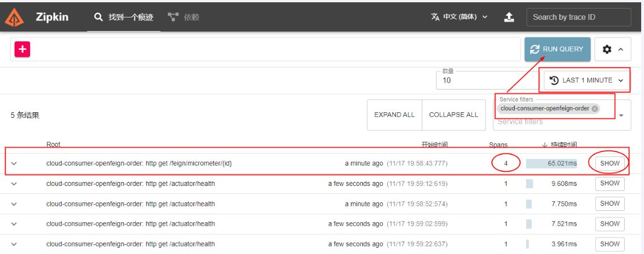Show the 7.750ms trace
This screenshot has height=254, width=644.
pyautogui.click(x=609, y=204)
